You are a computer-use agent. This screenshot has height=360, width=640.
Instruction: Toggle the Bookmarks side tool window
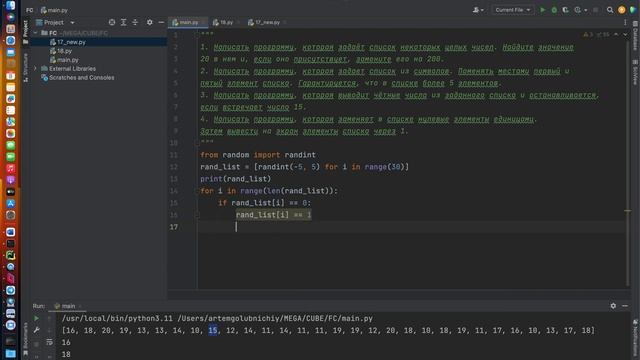pos(25,339)
